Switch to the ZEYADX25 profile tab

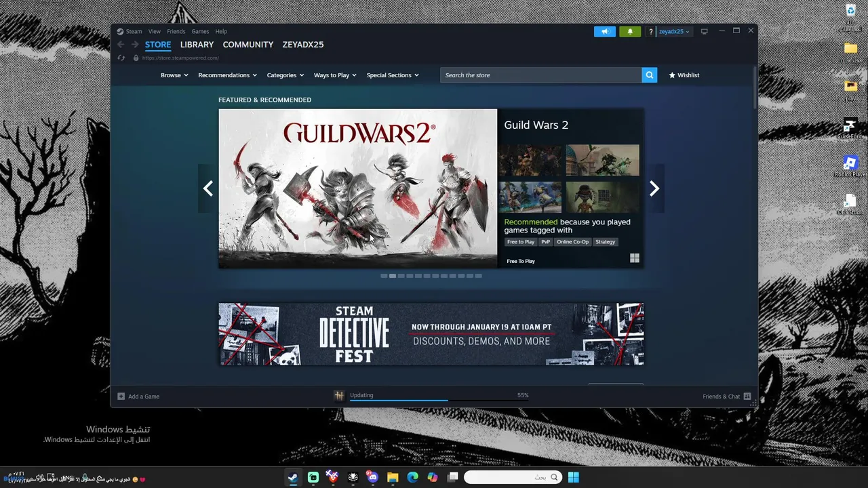(303, 45)
